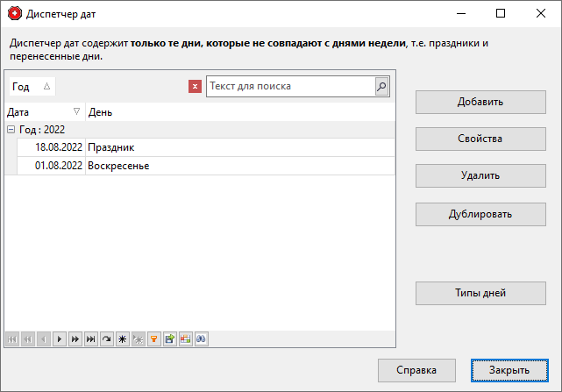
Task: Click the orange filter funnel icon
Action: pos(153,338)
